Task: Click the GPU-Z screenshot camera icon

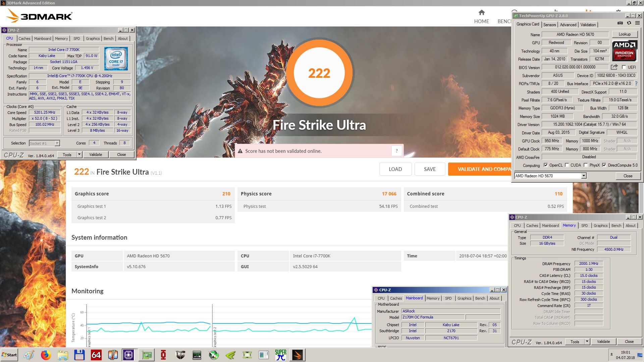Action: coord(620,23)
